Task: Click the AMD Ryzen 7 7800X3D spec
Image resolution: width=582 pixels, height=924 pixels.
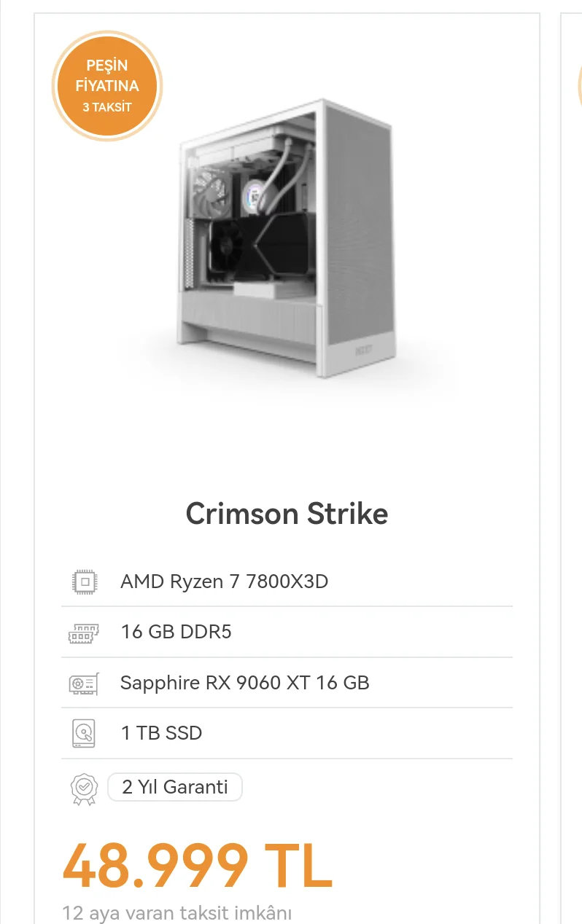Action: pyautogui.click(x=224, y=582)
